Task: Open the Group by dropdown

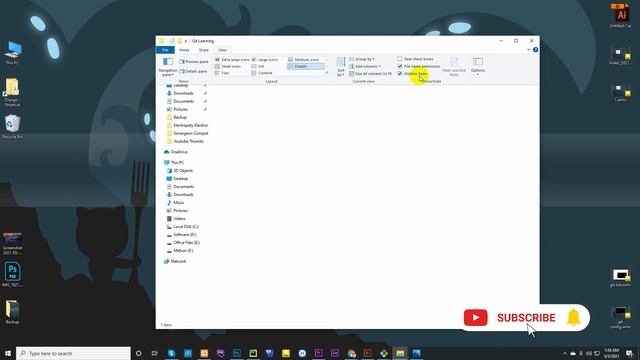Action: (362, 59)
